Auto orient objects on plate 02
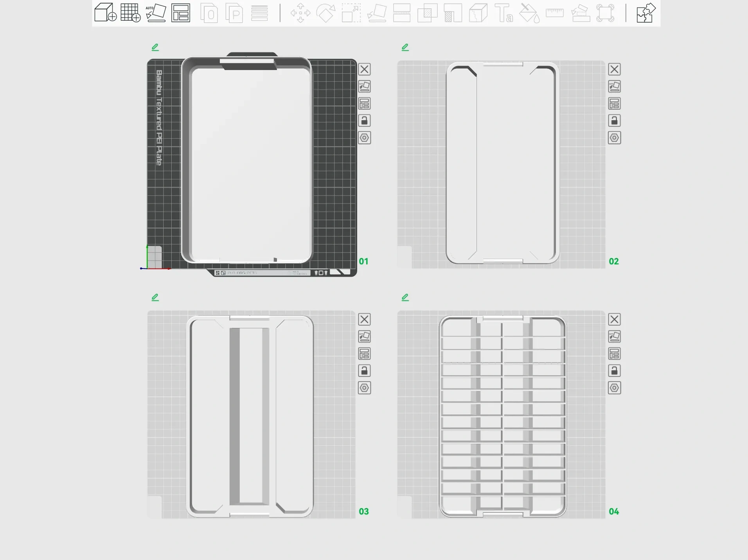 click(x=614, y=86)
